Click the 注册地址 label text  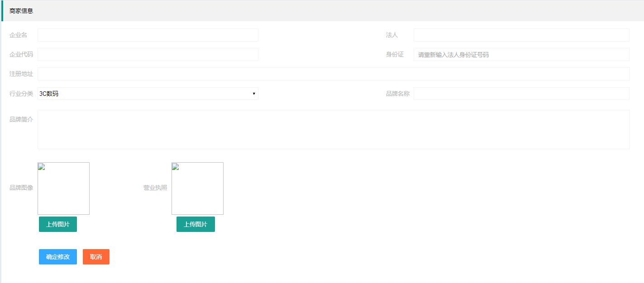[21, 74]
